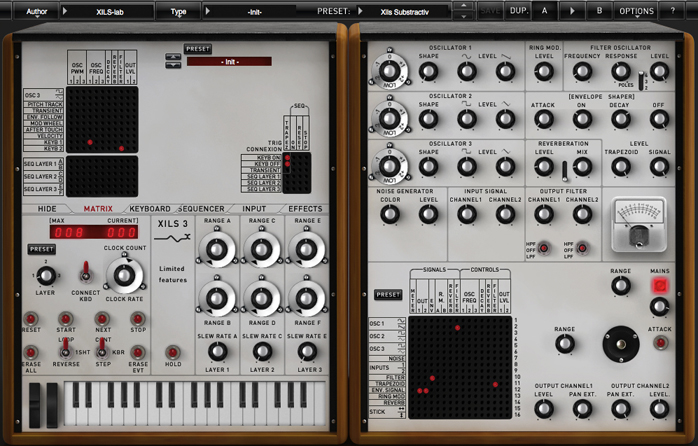Image resolution: width=698 pixels, height=446 pixels.
Task: Switch to the MATRIX tab
Action: 98,209
